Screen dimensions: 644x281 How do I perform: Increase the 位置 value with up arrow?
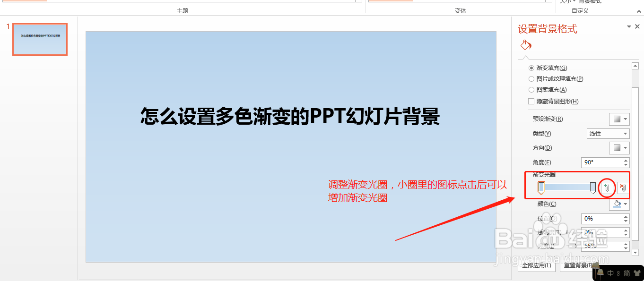tap(626, 216)
